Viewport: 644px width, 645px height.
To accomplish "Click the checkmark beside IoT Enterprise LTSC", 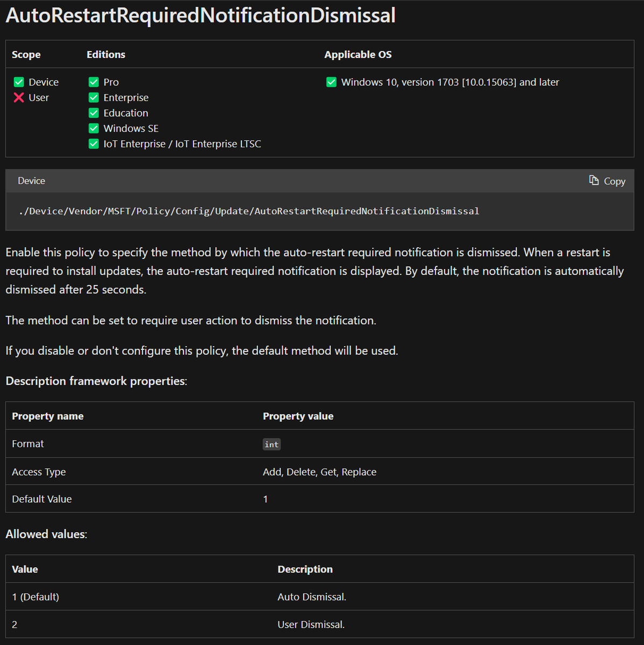I will coord(94,144).
